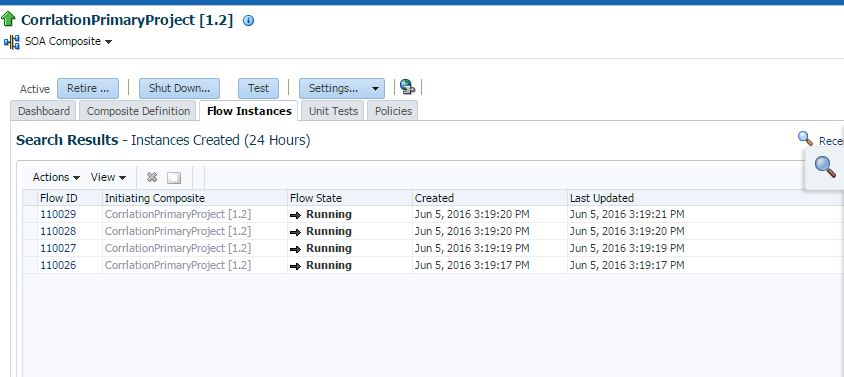
Task: Click initiating composite for flow 110029
Action: click(x=178, y=214)
